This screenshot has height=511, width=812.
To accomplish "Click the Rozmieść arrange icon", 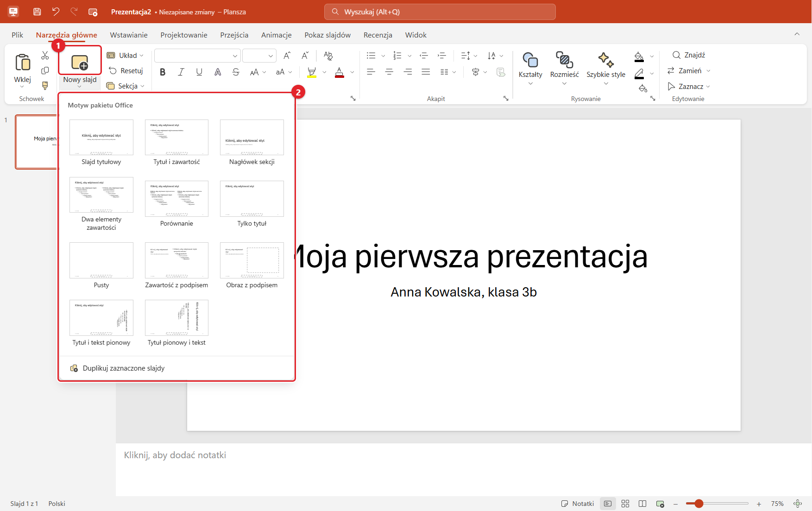I will pos(564,60).
